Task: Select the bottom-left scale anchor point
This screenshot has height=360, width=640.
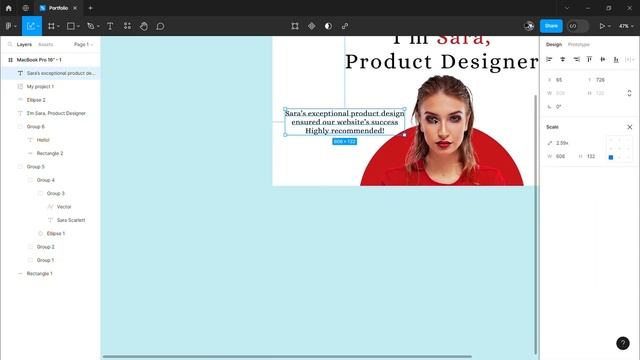Action: 611,157
